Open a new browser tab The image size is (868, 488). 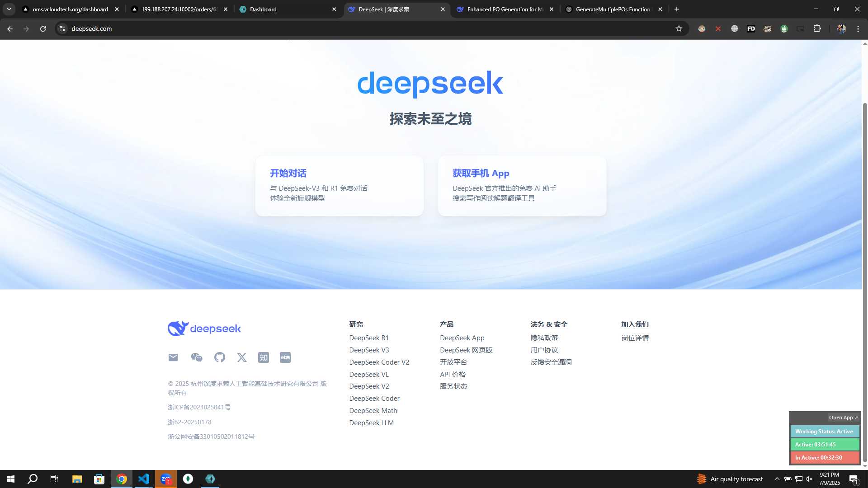click(x=677, y=9)
